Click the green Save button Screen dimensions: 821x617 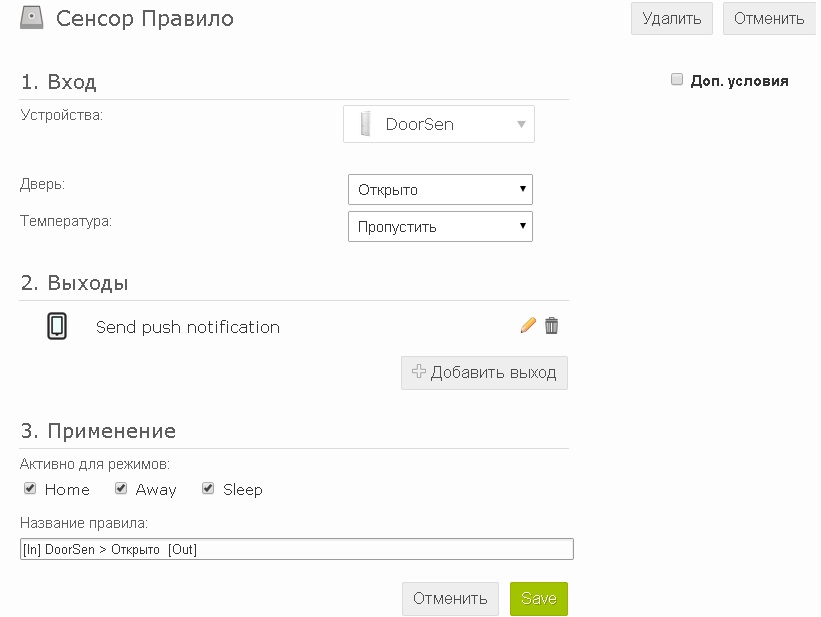[539, 599]
